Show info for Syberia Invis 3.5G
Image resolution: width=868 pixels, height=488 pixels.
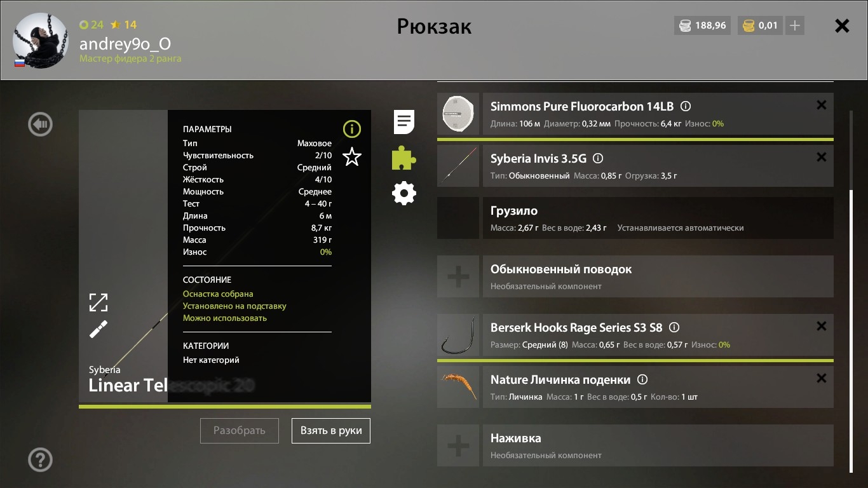click(x=598, y=159)
